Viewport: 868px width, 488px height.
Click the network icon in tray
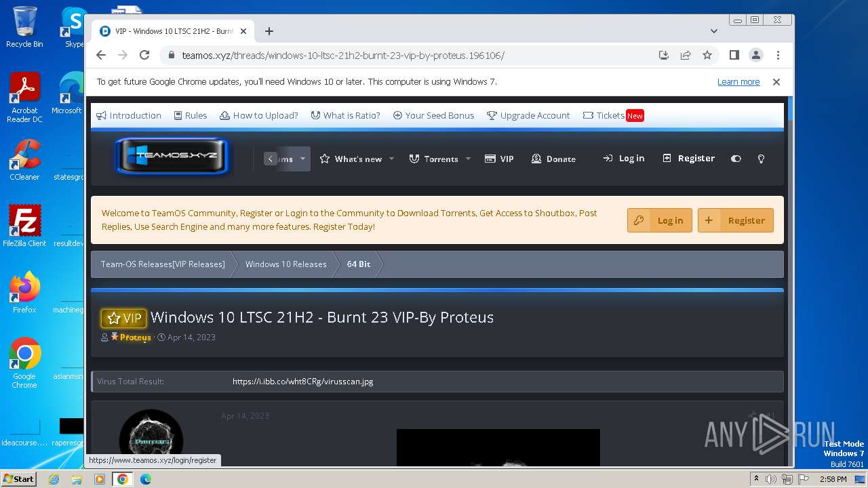click(x=787, y=479)
